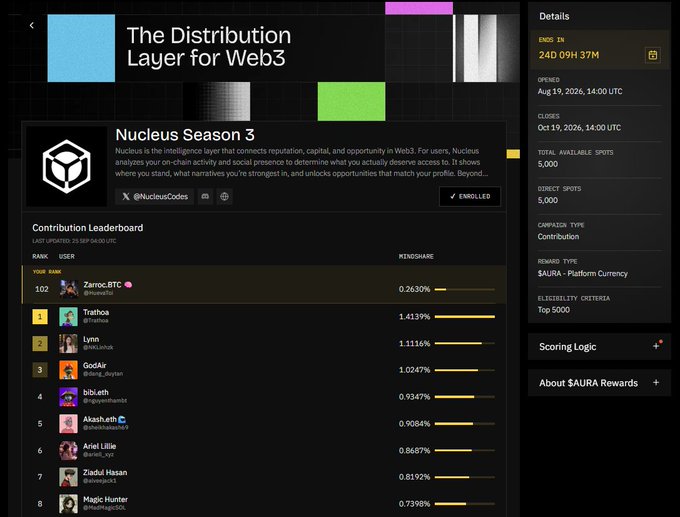Select user name Ariel Lillie
The width and height of the screenshot is (680, 517).
pos(99,446)
